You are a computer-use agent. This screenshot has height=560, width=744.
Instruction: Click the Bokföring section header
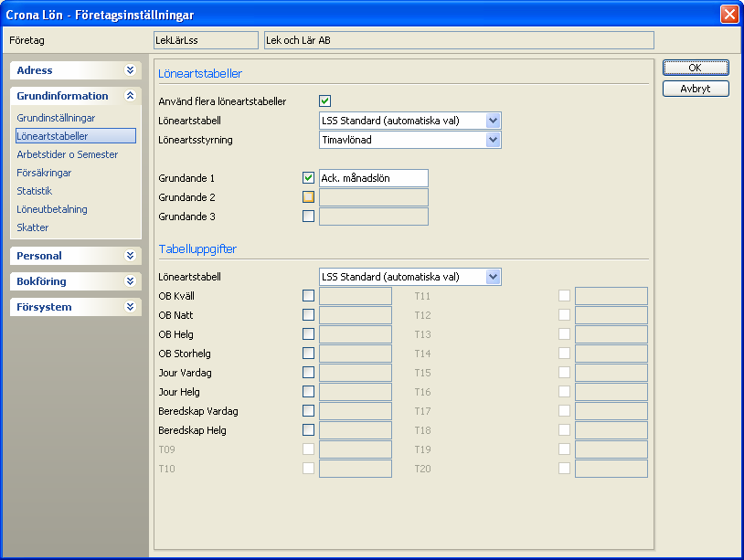point(76,281)
